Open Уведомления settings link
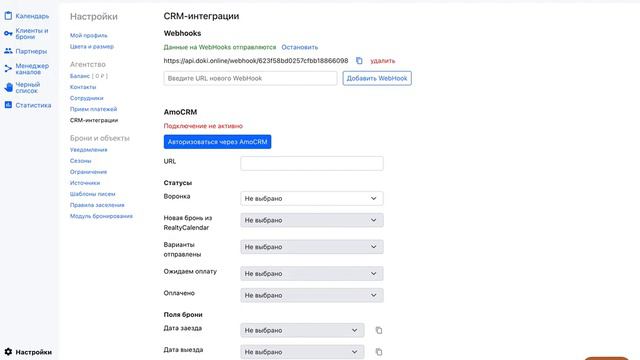This screenshot has height=360, width=640. click(x=89, y=150)
